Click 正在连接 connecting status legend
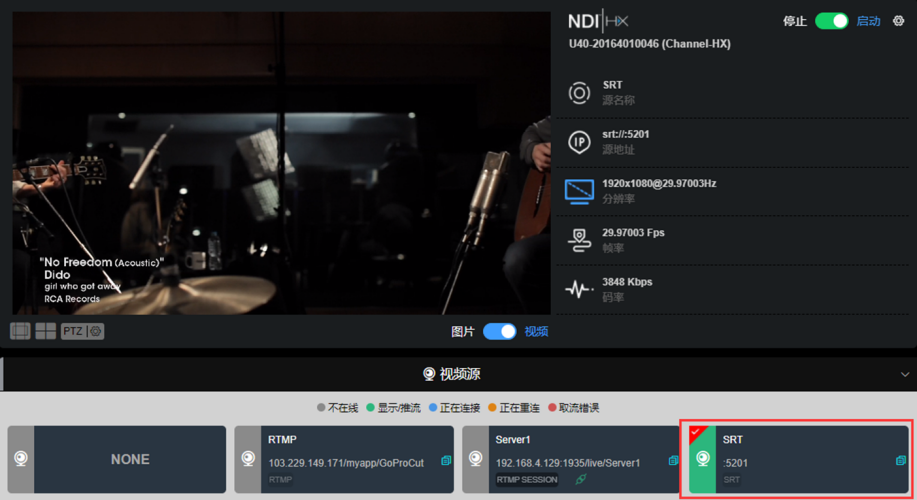Viewport: 917px width, 500px height. [x=454, y=408]
